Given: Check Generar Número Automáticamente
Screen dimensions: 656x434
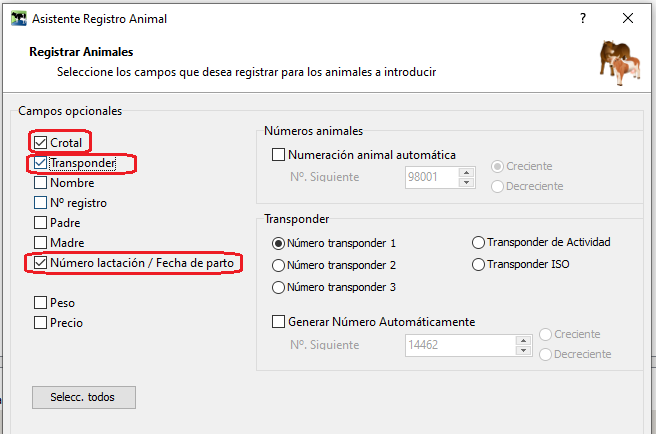Looking at the screenshot, I should (279, 322).
